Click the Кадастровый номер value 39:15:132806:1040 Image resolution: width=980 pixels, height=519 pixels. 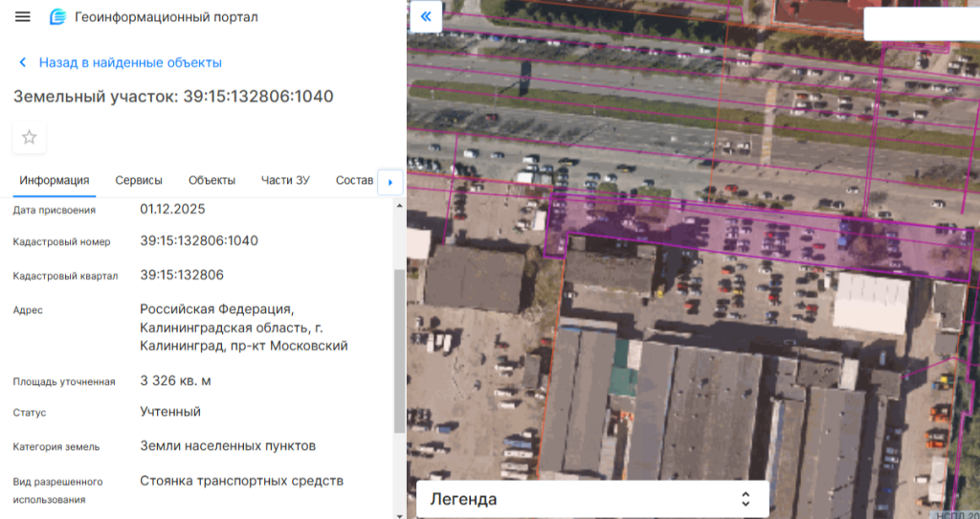pos(199,240)
